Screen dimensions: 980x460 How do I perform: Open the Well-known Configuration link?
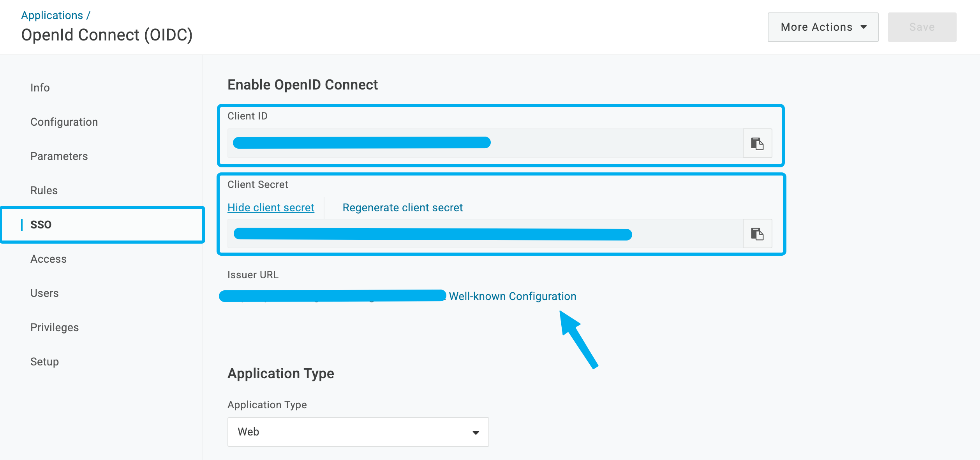pos(513,296)
